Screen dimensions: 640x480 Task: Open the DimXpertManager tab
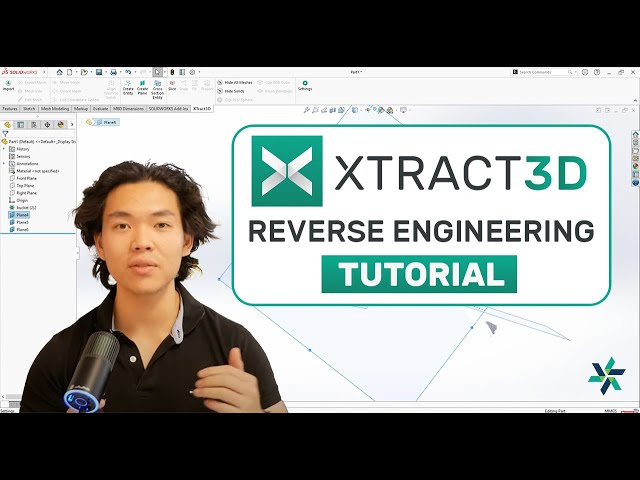tap(47, 124)
